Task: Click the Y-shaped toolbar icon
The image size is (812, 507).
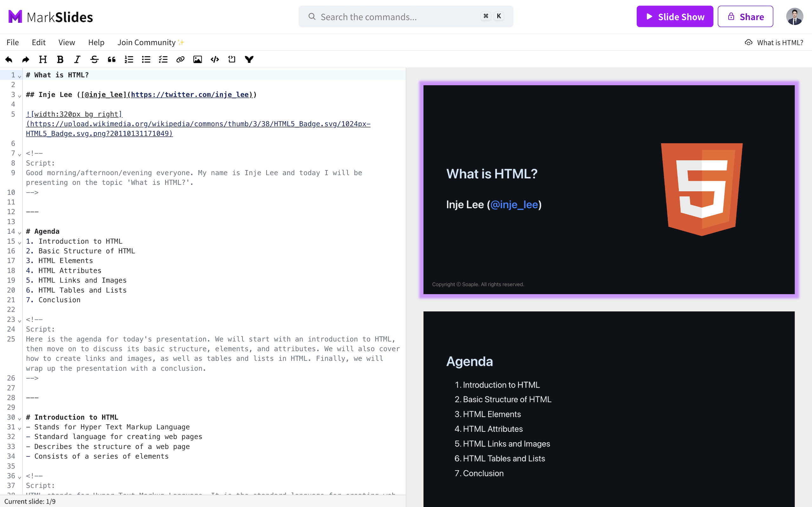Action: point(249,59)
